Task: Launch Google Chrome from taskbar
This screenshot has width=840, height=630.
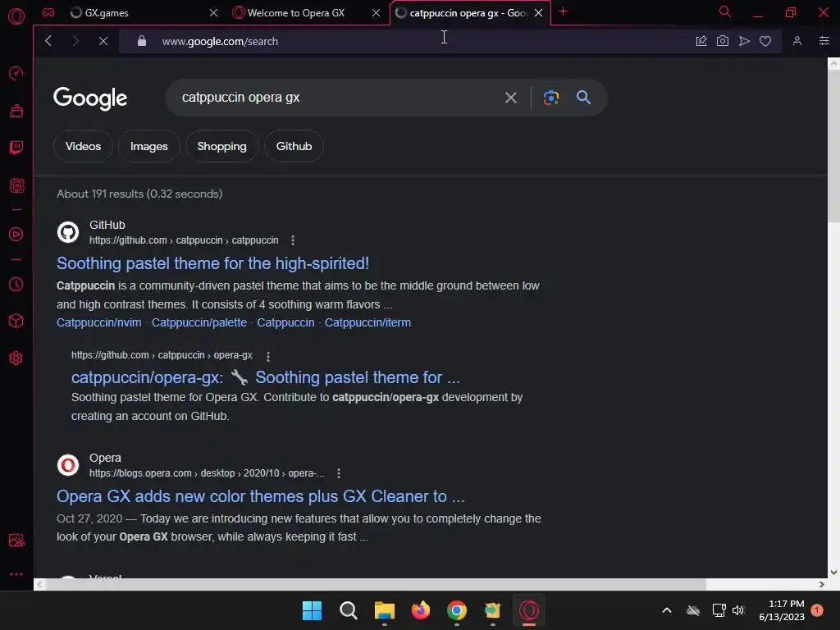Action: click(456, 610)
